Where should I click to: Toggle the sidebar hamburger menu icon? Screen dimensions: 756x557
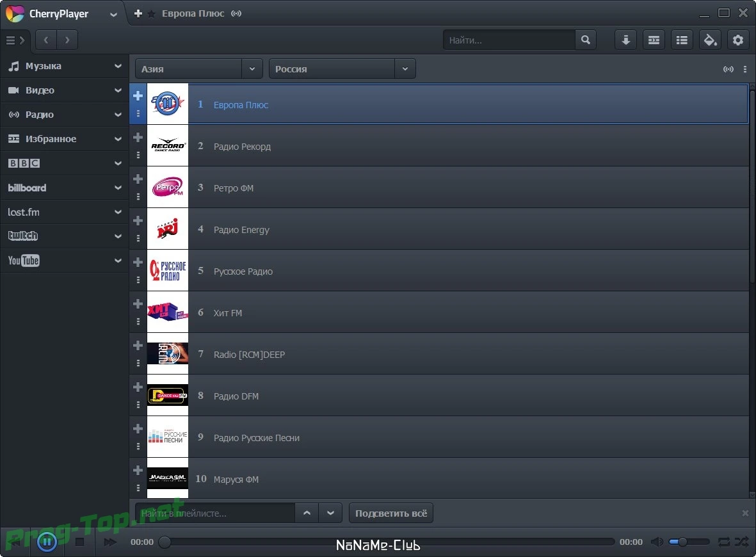15,40
